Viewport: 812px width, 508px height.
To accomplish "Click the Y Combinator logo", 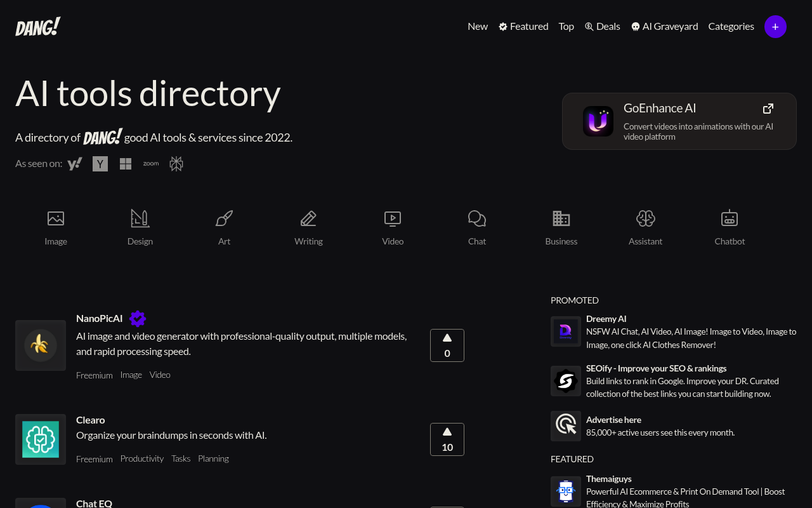I will (x=100, y=164).
